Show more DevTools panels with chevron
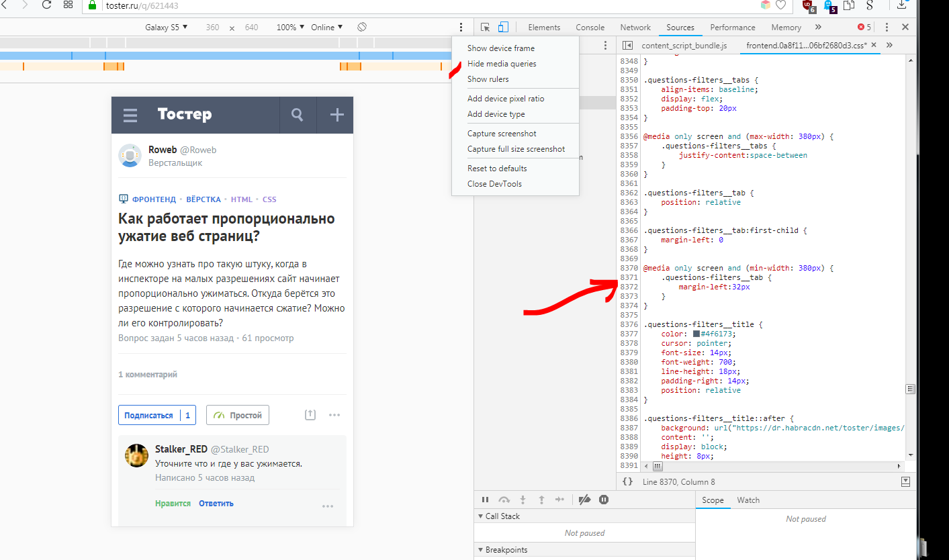This screenshot has height=560, width=949. (x=817, y=28)
